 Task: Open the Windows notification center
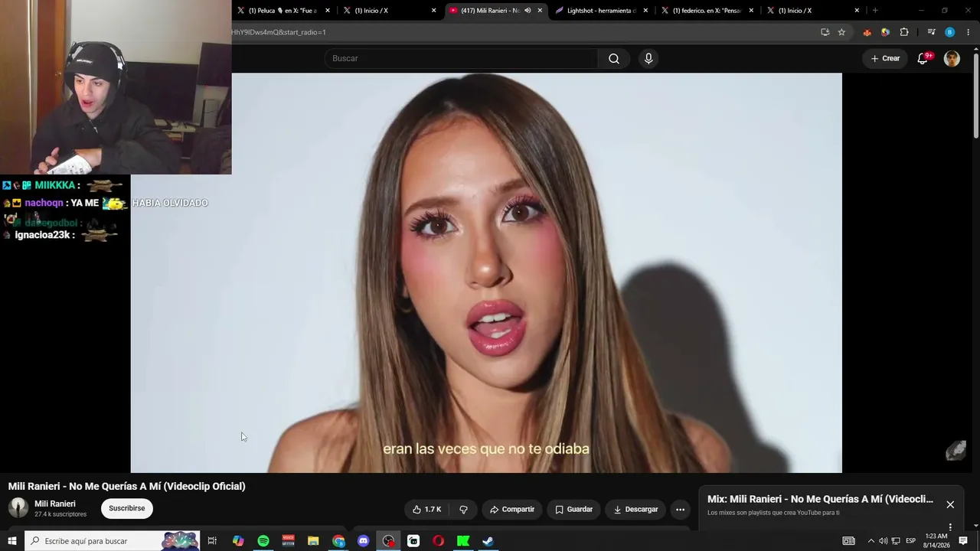(x=963, y=541)
